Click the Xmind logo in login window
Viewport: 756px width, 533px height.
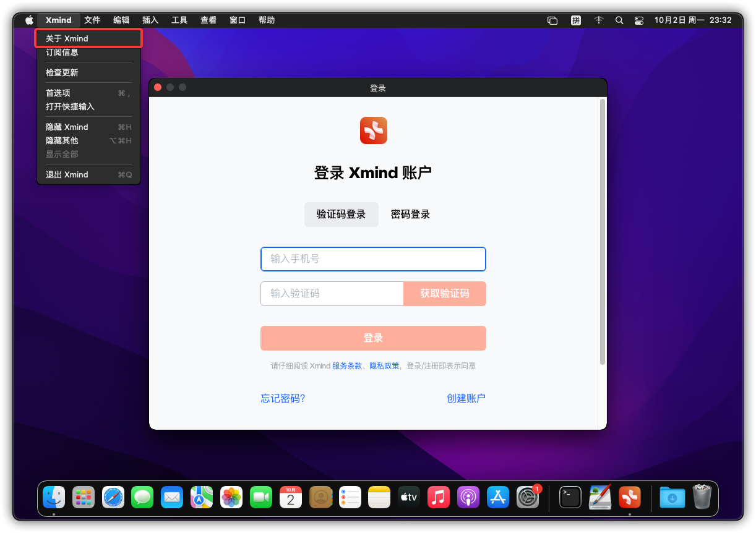pos(373,130)
